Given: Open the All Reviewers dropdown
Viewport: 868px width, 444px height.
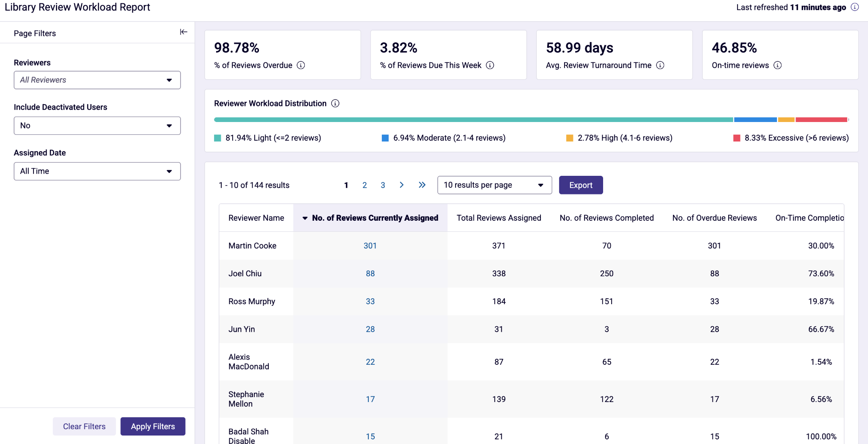Looking at the screenshot, I should 97,80.
